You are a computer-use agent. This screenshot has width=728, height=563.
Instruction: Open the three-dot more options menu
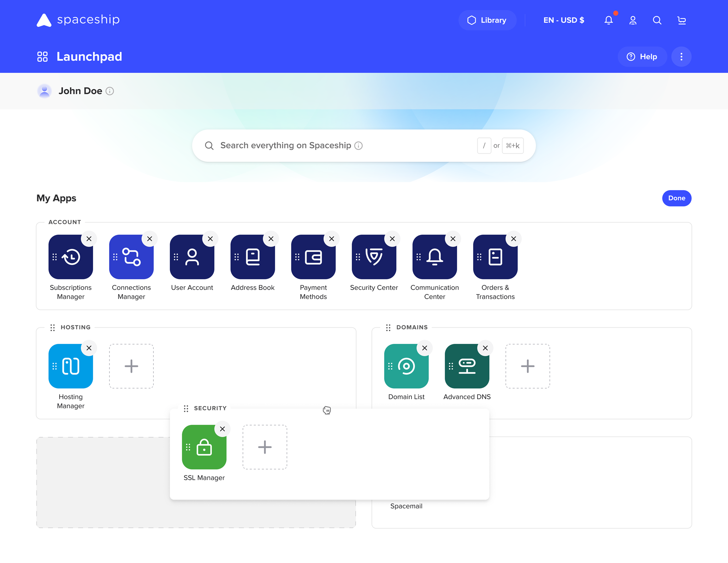[681, 57]
